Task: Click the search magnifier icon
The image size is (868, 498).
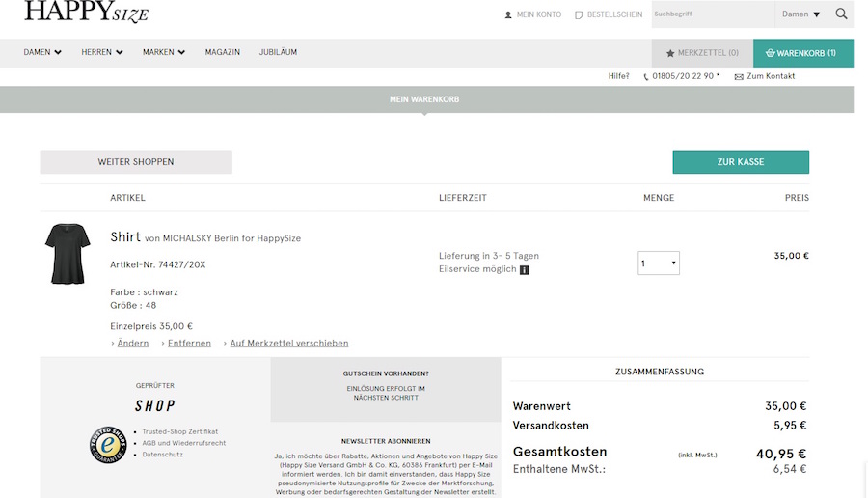Action: pyautogui.click(x=841, y=14)
